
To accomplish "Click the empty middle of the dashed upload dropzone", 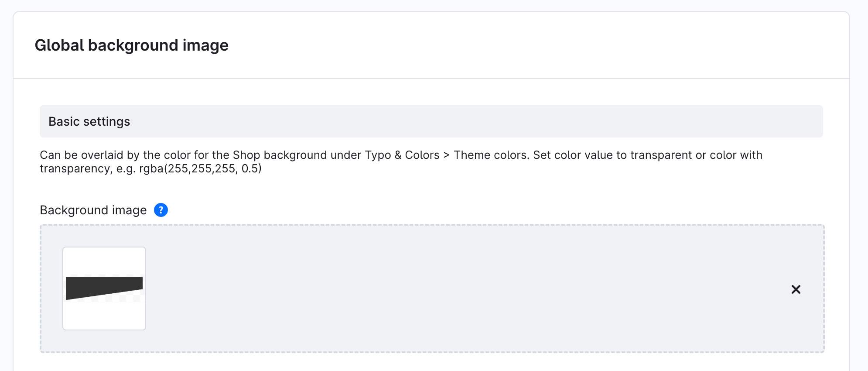I will [436, 289].
